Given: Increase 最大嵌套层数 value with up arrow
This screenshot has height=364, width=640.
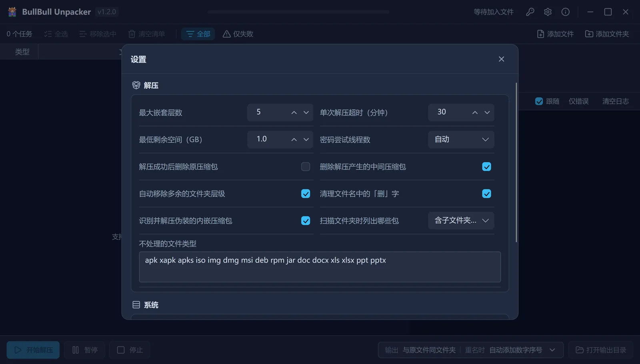Looking at the screenshot, I should click(x=294, y=112).
